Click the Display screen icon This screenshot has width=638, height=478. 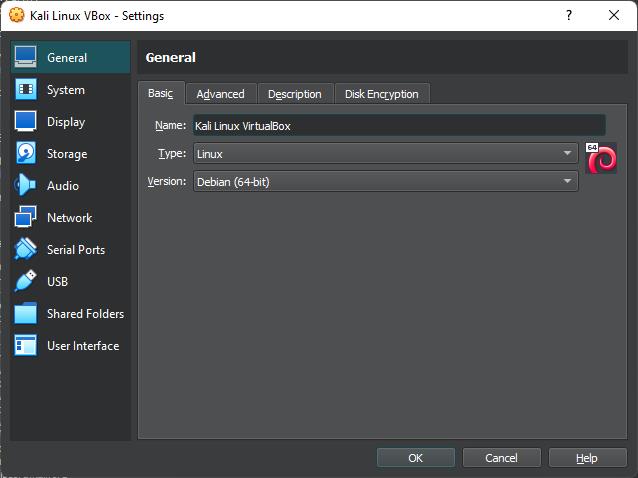(x=26, y=121)
